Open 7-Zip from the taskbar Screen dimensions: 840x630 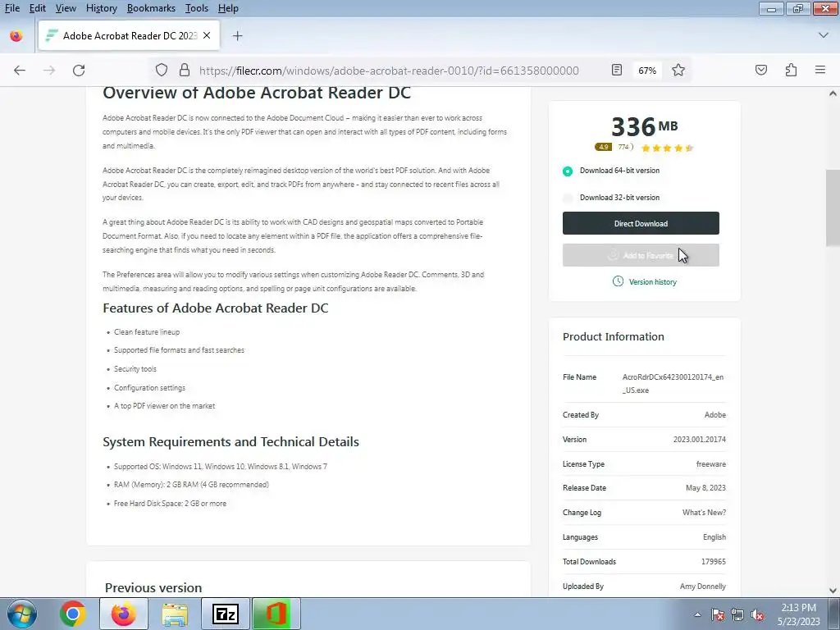226,614
